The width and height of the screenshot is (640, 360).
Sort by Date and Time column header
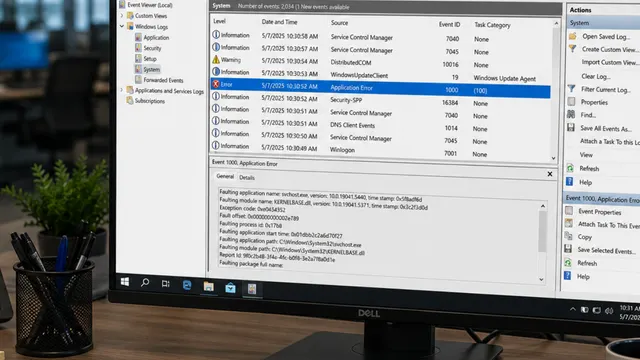click(x=280, y=22)
